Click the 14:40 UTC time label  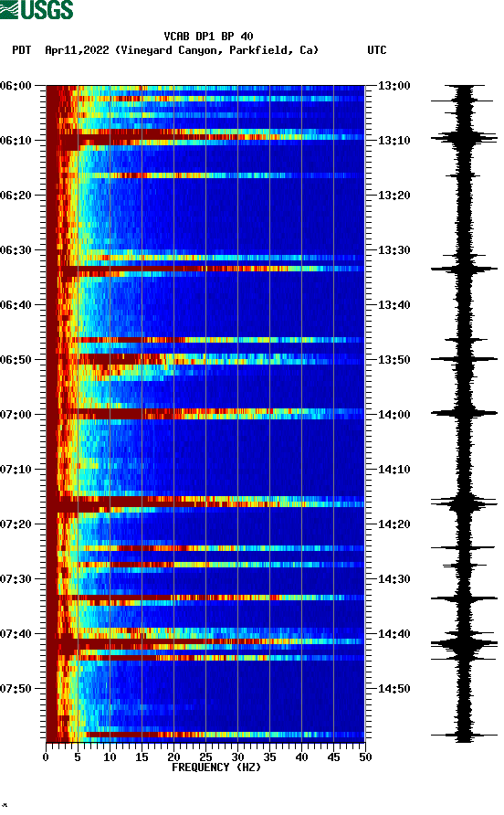point(394,634)
